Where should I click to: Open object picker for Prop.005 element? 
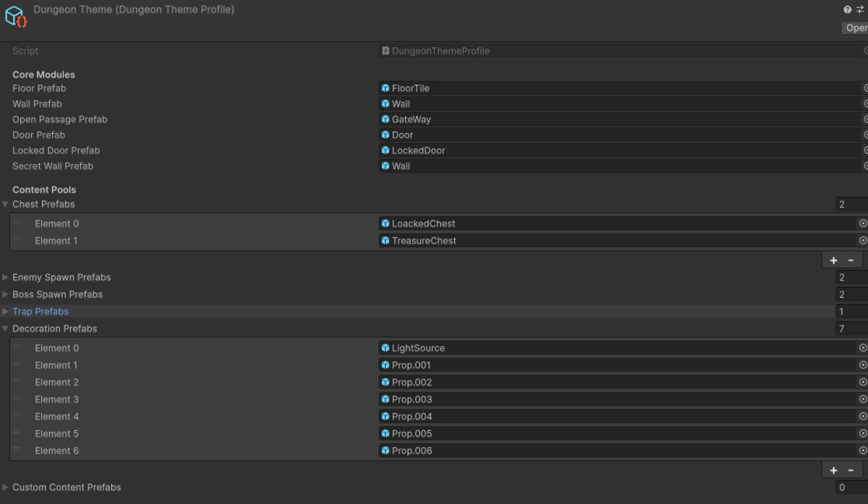tap(862, 434)
